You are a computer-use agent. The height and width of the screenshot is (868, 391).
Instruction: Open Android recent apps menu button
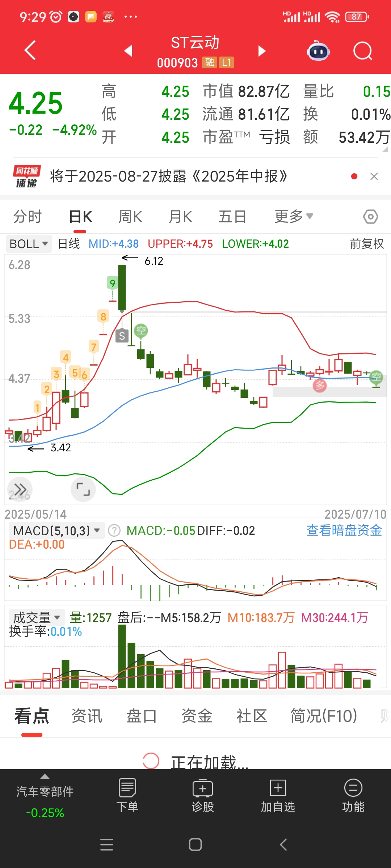[x=107, y=845]
